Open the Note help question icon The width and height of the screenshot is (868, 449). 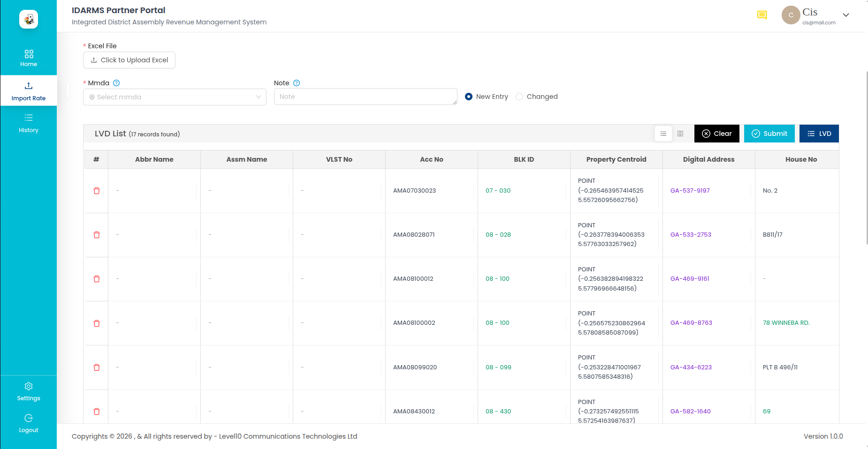point(297,83)
